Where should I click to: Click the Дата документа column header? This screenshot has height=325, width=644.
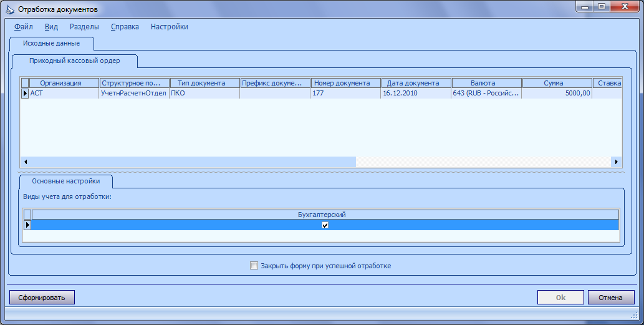[x=413, y=83]
